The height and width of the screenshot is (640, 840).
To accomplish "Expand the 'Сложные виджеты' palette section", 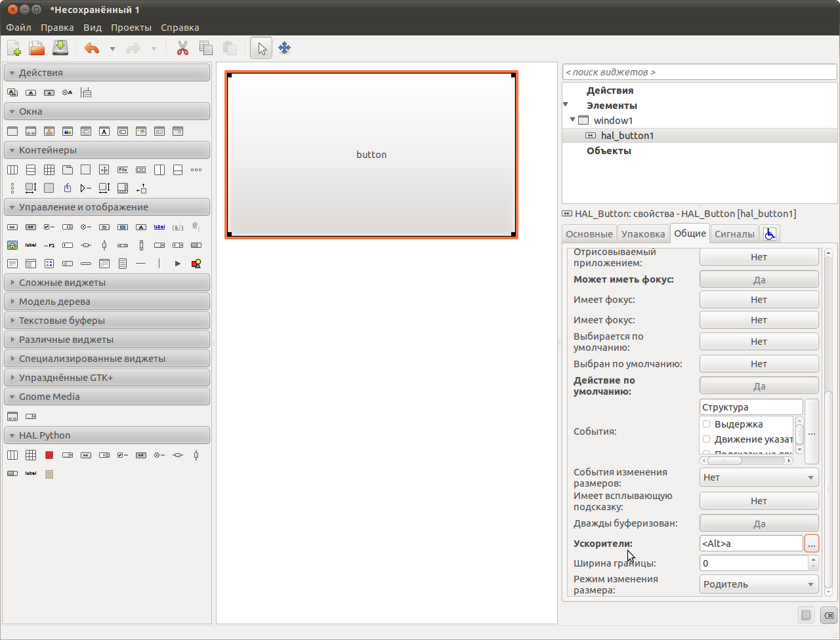I will [107, 283].
